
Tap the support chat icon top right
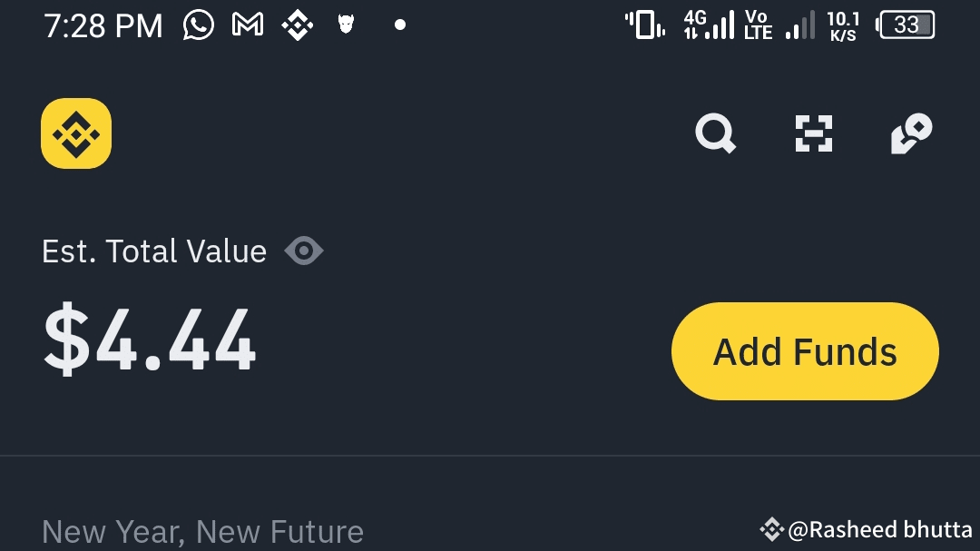click(x=911, y=133)
